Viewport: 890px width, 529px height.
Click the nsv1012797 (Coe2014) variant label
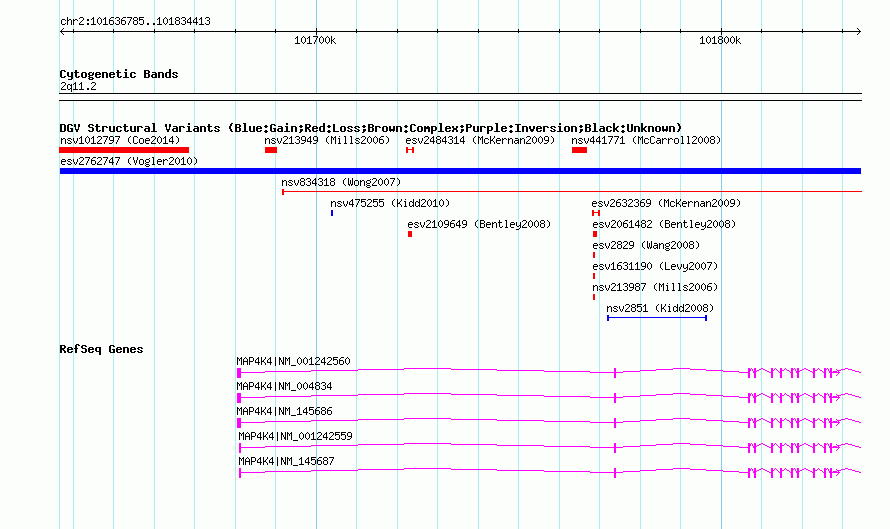(120, 140)
